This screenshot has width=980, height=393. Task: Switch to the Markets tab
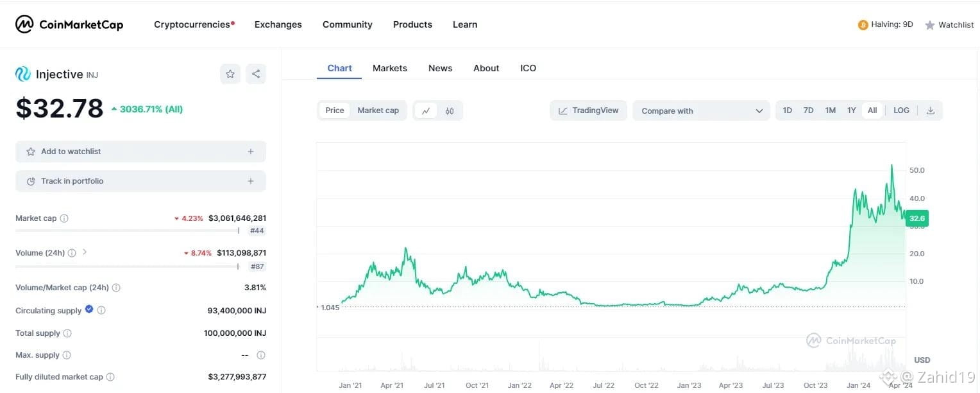pyautogui.click(x=390, y=68)
